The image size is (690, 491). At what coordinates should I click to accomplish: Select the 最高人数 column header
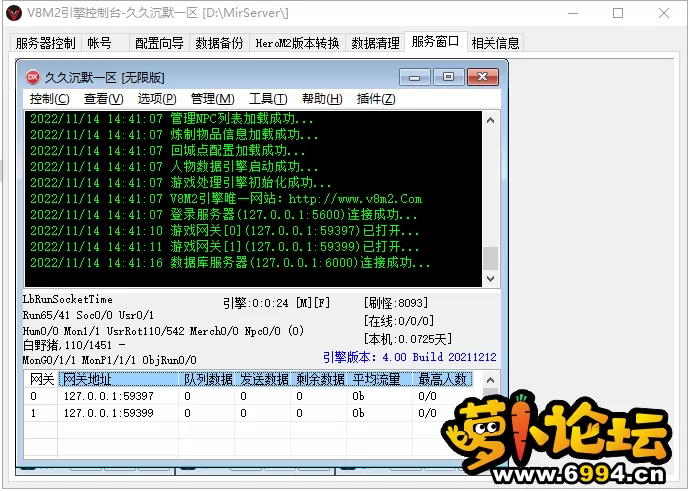(x=443, y=379)
